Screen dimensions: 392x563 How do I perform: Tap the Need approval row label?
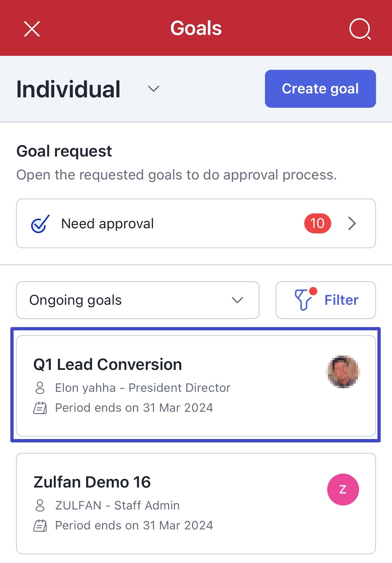coord(107,224)
